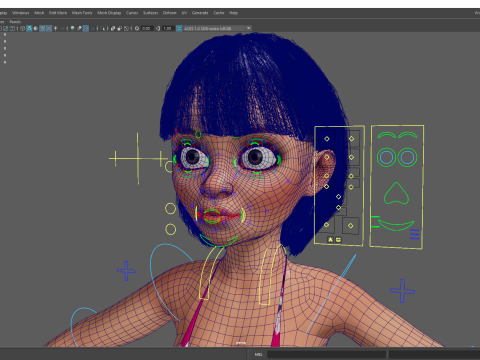Select the right eye circle control in face panel
Viewport: 480px width, 360px height.
(407, 157)
